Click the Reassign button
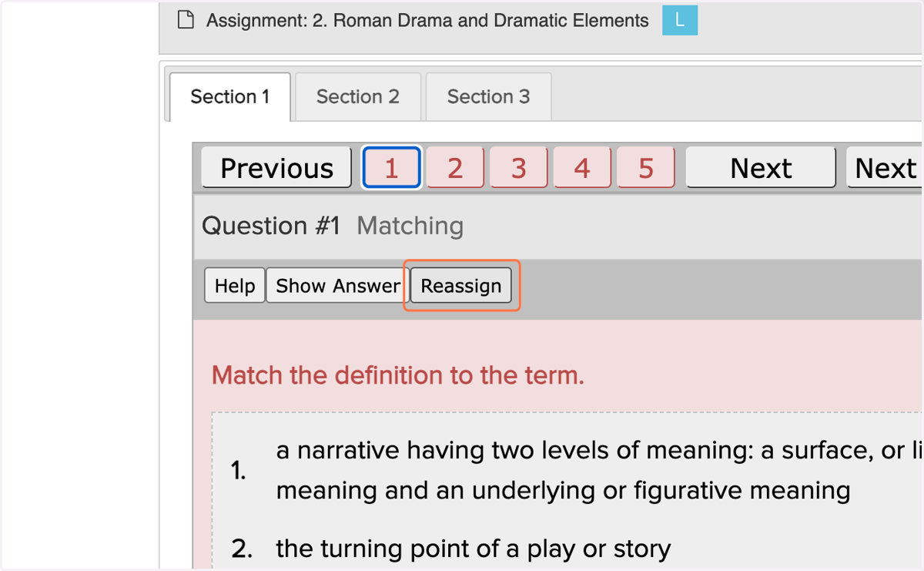 coord(461,286)
